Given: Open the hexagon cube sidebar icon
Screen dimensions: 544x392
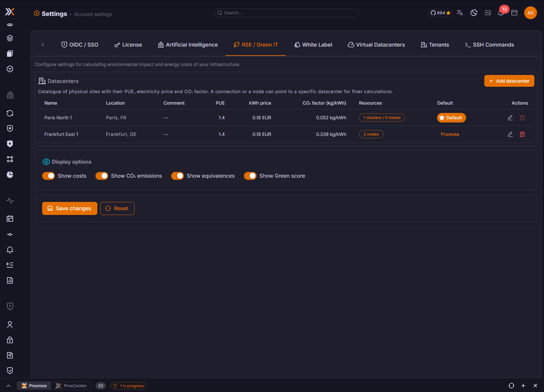Looking at the screenshot, I should coord(10,69).
